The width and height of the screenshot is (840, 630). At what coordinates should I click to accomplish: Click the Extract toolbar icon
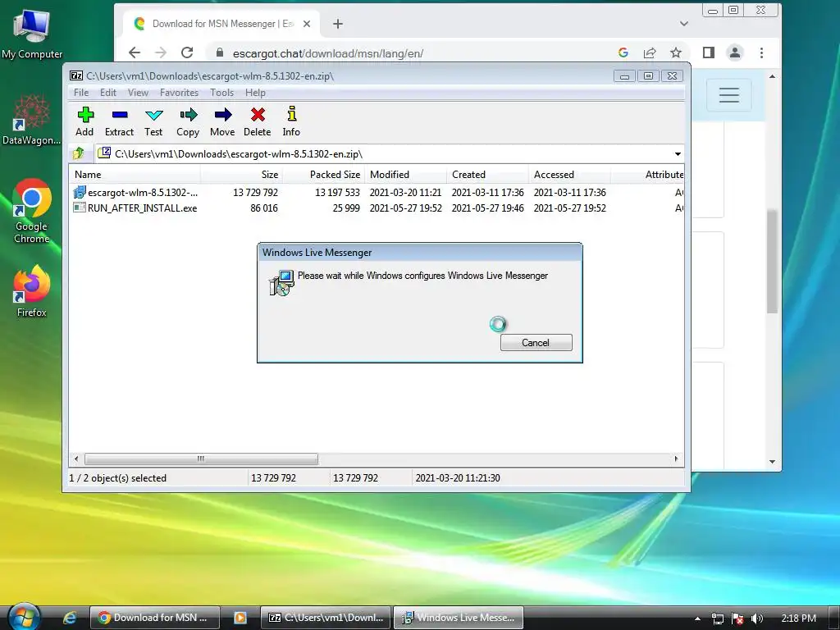coord(119,121)
